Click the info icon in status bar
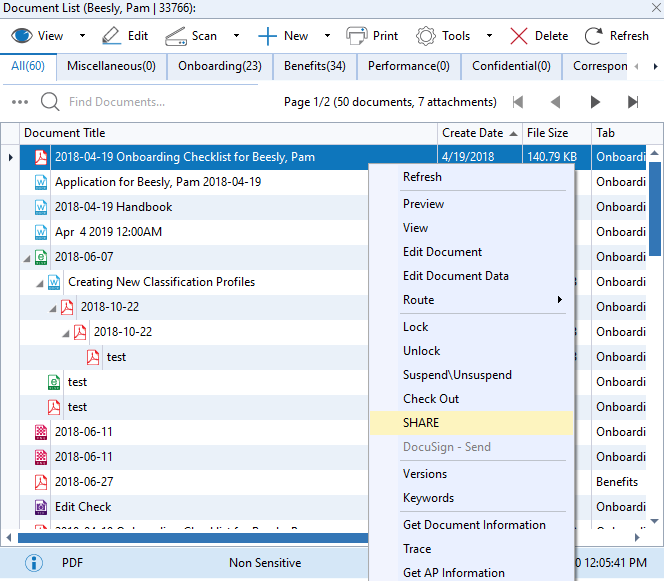Viewport: 664px width, 581px height. pyautogui.click(x=34, y=563)
